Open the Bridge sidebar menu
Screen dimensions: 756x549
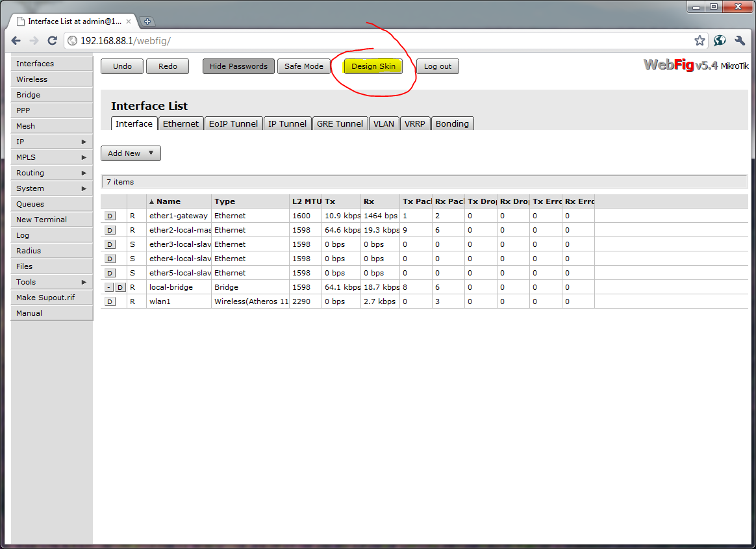click(51, 95)
